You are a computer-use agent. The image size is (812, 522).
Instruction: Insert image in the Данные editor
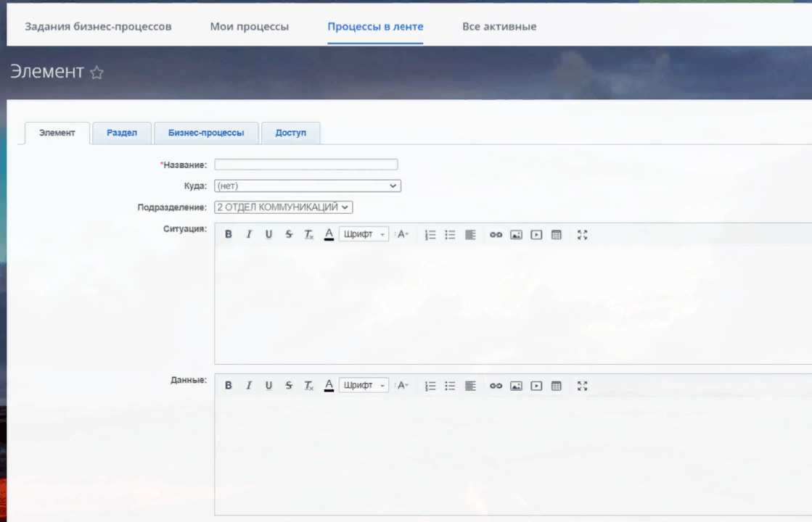(516, 386)
